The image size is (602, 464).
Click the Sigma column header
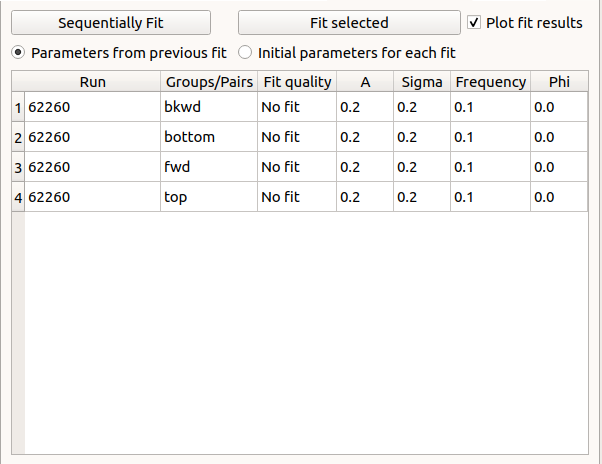[x=421, y=82]
